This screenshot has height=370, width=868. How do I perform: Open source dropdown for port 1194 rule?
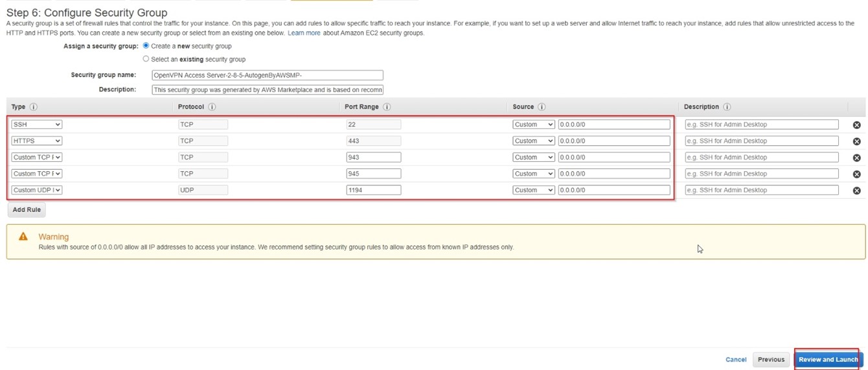click(534, 190)
